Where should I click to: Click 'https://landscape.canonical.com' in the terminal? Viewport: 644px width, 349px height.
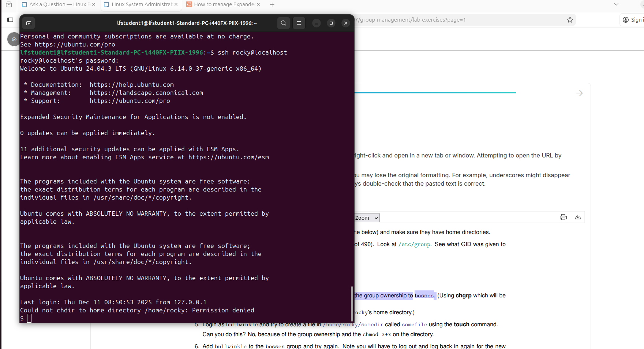[146, 93]
